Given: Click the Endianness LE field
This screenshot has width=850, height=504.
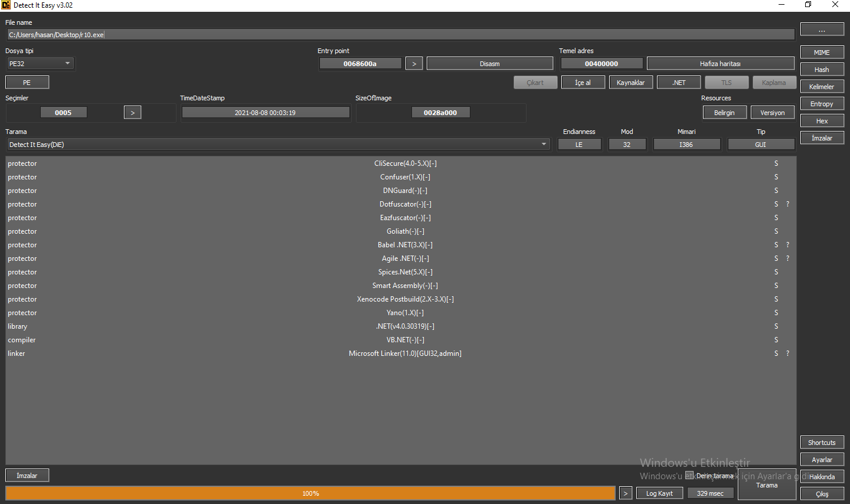Looking at the screenshot, I should [580, 145].
